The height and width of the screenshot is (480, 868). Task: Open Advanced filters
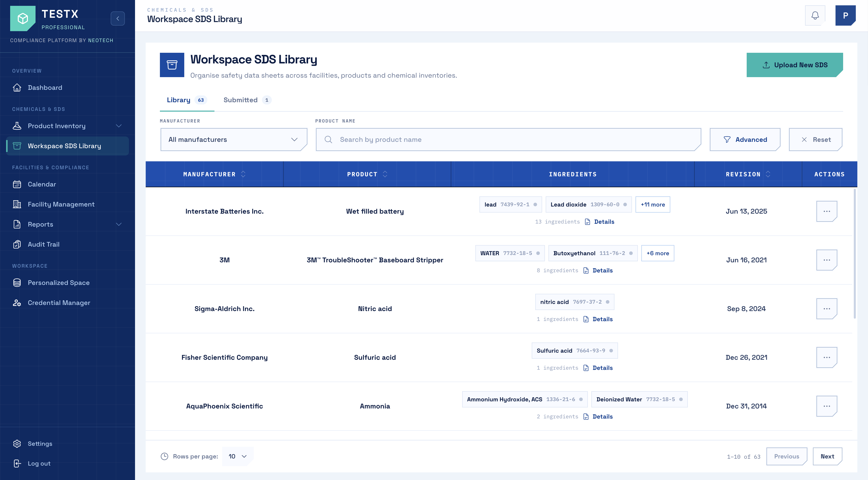tap(745, 140)
